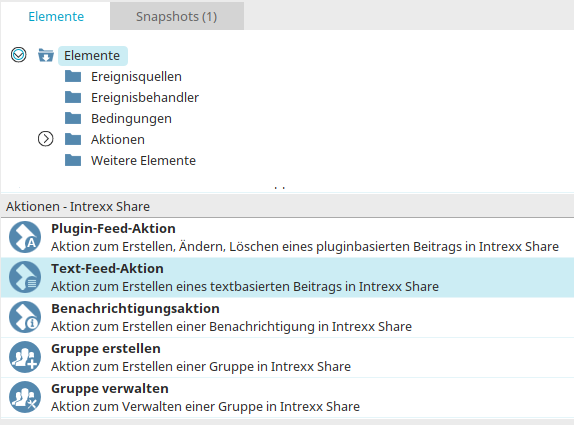Click the Benachrichtigungsaktion icon

25,317
